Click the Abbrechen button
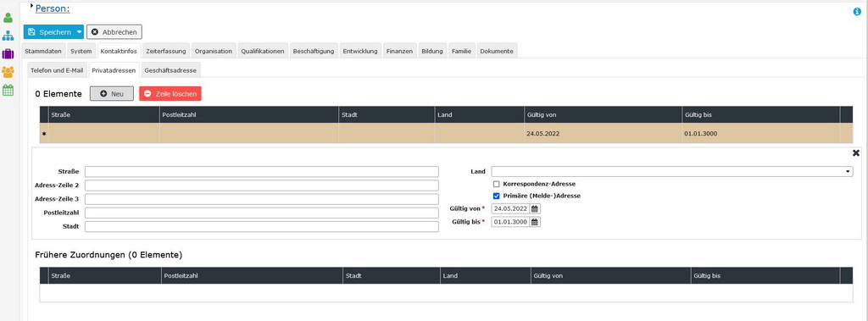The width and height of the screenshot is (868, 321). tap(114, 32)
